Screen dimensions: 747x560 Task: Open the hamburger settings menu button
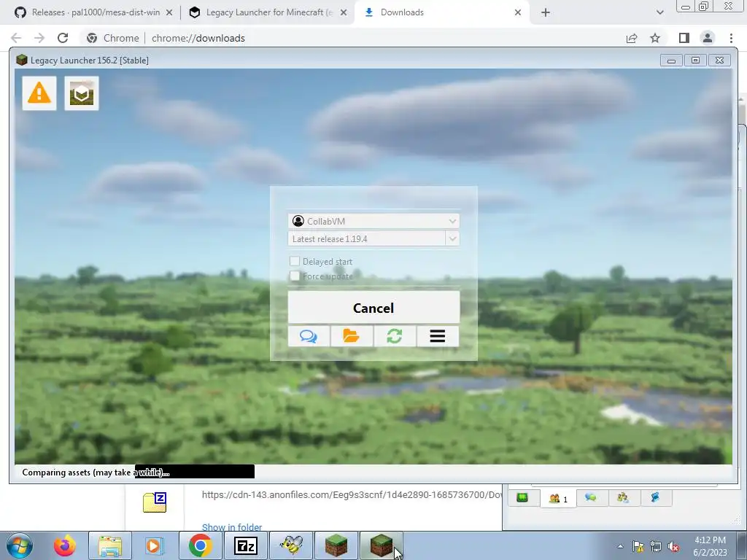[438, 336]
